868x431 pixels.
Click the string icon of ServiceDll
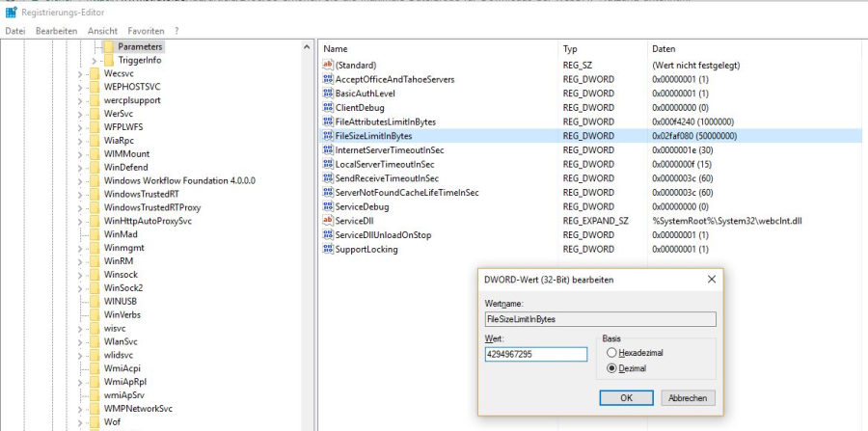[328, 221]
